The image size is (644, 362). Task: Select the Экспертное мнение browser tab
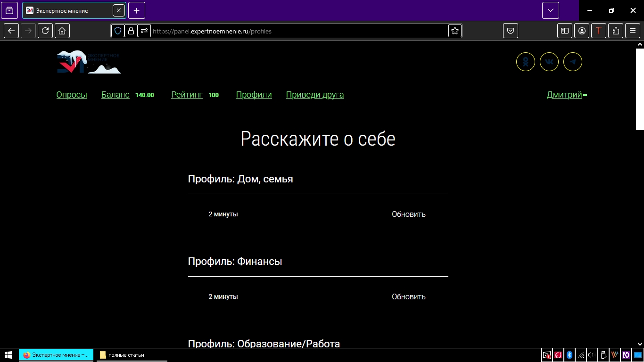pyautogui.click(x=74, y=10)
